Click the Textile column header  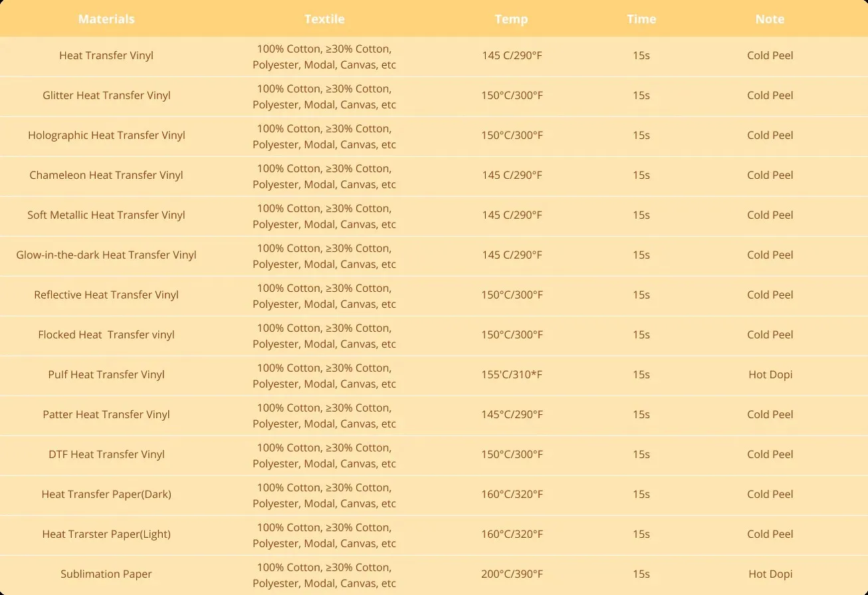[x=324, y=19]
